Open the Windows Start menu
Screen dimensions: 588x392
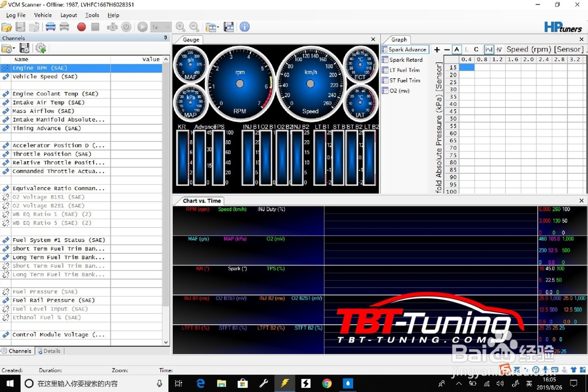[10, 383]
